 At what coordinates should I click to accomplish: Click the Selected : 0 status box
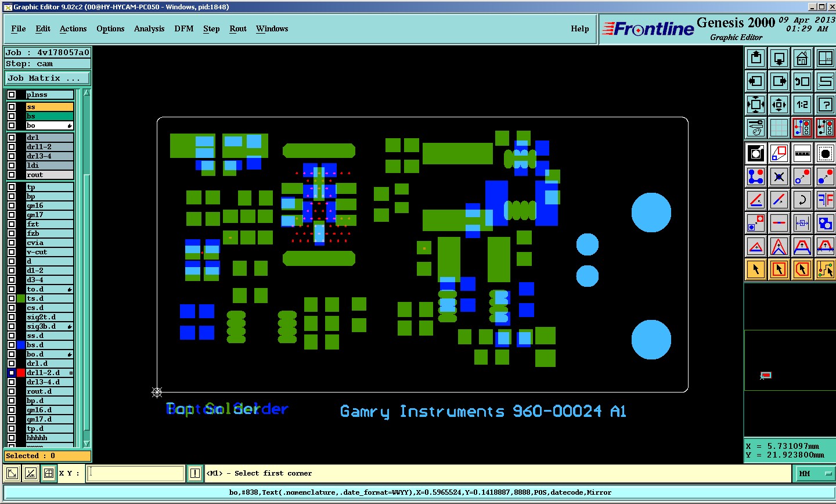[48, 456]
